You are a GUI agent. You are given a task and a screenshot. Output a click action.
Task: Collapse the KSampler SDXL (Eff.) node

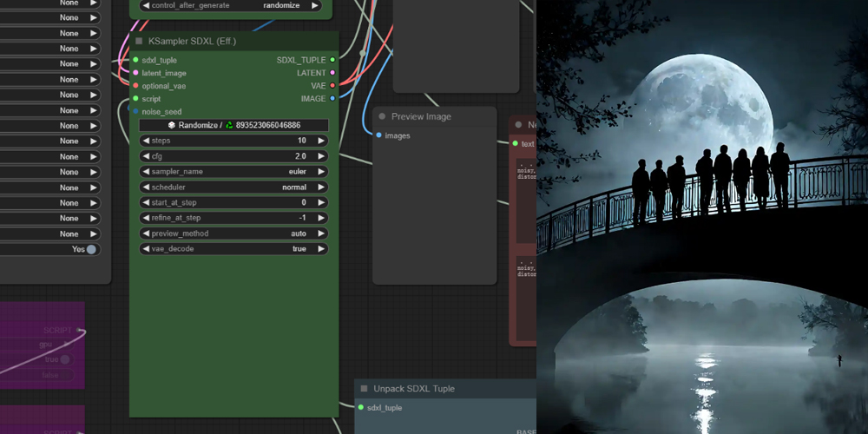pos(139,41)
